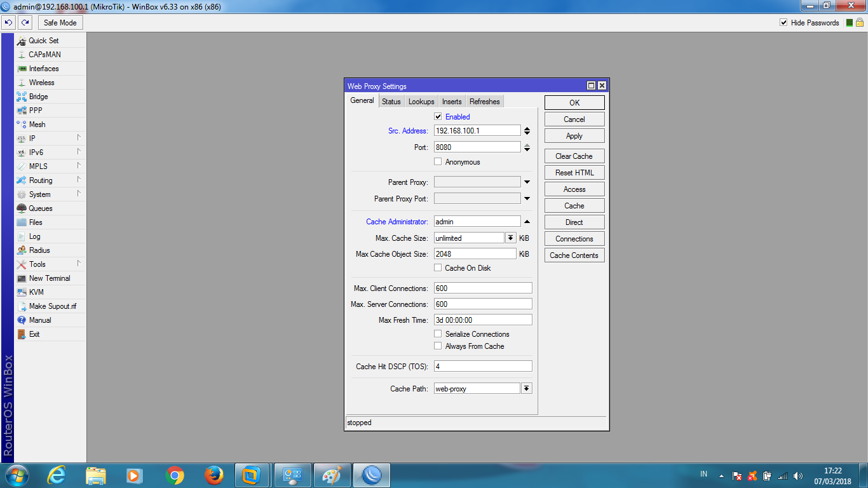Open Firefox from taskbar

pos(214,475)
